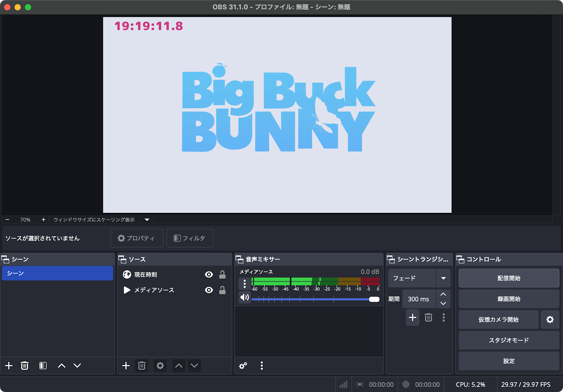Open メディアソース mixer three-dot menu
This screenshot has width=563, height=392.
pos(244,283)
